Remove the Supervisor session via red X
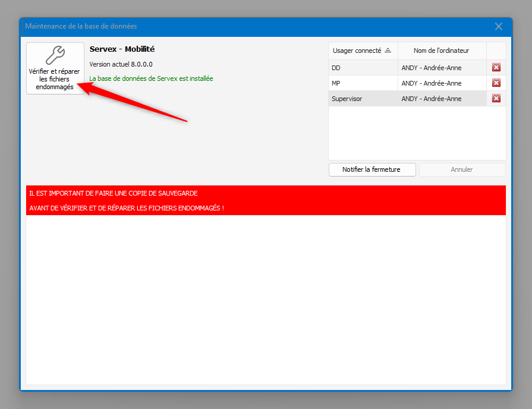This screenshot has height=409, width=532. click(496, 99)
